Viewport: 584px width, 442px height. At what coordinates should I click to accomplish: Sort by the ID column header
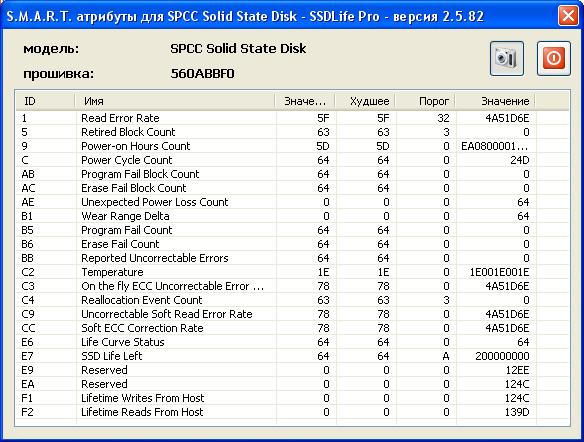click(45, 101)
